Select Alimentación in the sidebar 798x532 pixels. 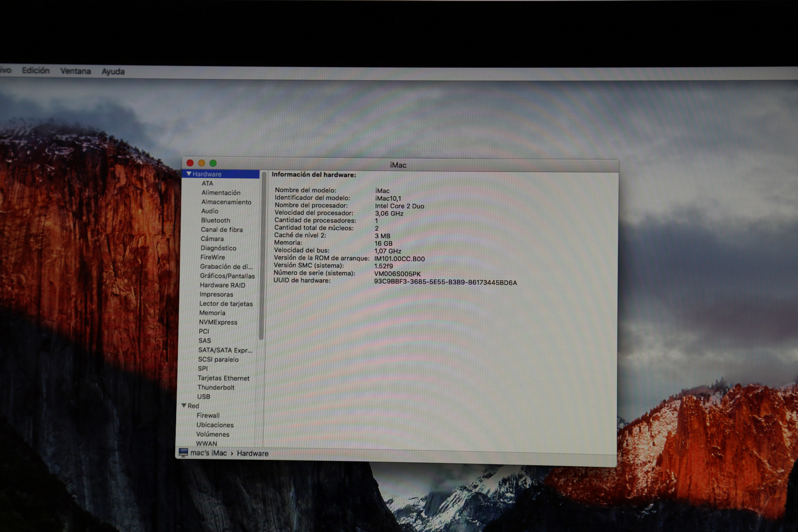click(221, 193)
